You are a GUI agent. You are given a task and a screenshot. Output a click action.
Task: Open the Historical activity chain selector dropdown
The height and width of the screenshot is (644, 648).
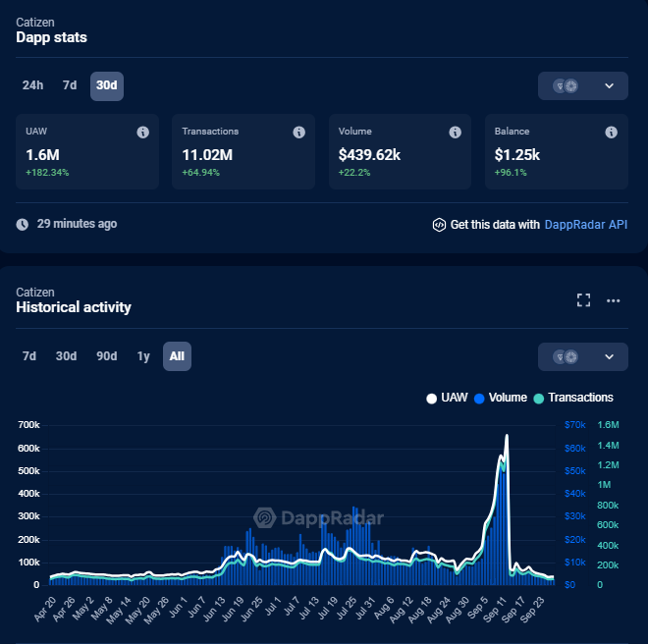582,356
